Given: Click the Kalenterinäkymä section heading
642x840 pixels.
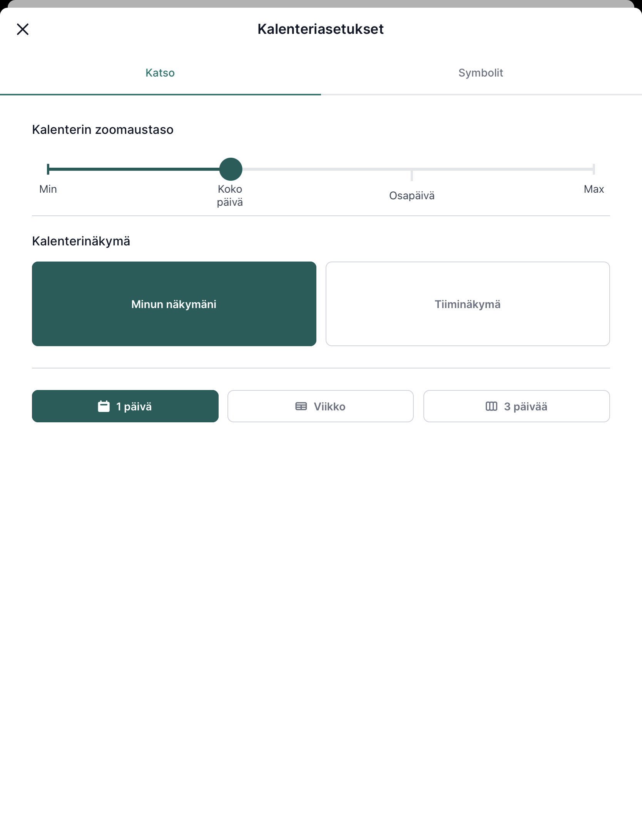Looking at the screenshot, I should tap(81, 241).
